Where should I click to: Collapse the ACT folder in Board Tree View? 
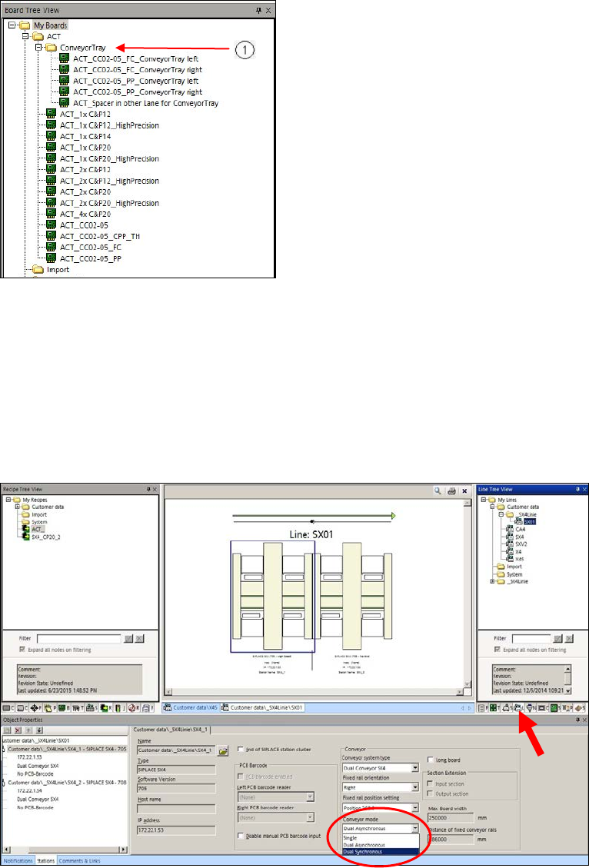pyautogui.click(x=25, y=37)
